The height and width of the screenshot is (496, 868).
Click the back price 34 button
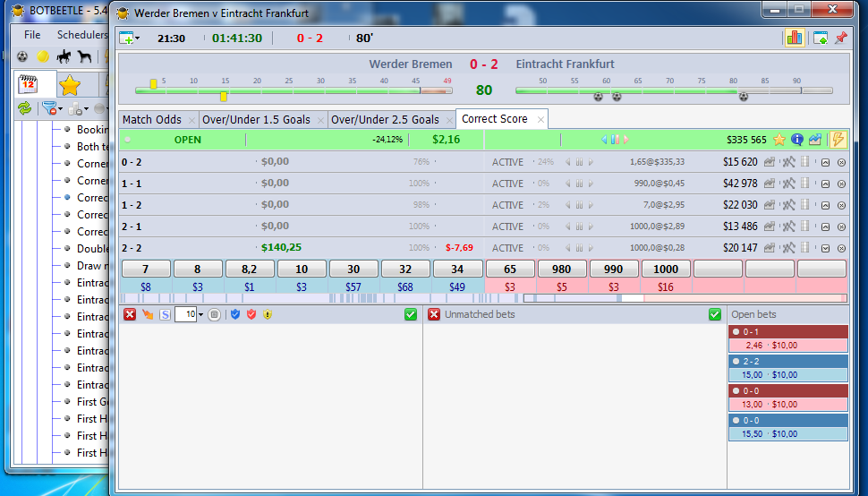click(457, 269)
